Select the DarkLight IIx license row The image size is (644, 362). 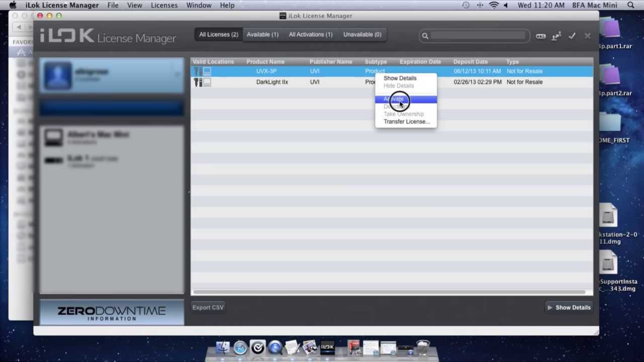(x=392, y=82)
